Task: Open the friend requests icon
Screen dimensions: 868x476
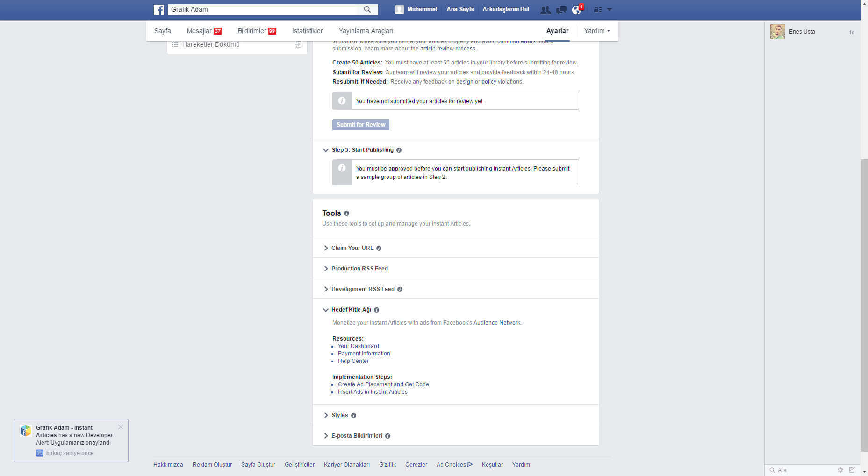Action: (x=545, y=10)
